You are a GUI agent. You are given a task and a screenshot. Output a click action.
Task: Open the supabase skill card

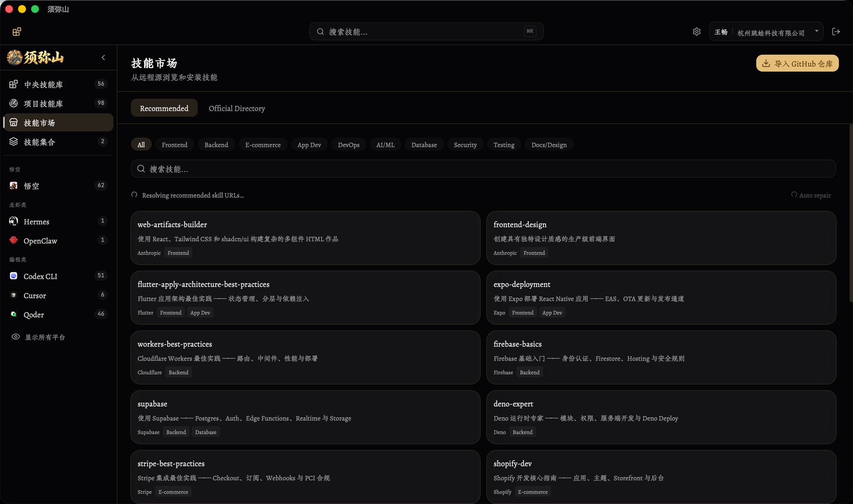305,417
